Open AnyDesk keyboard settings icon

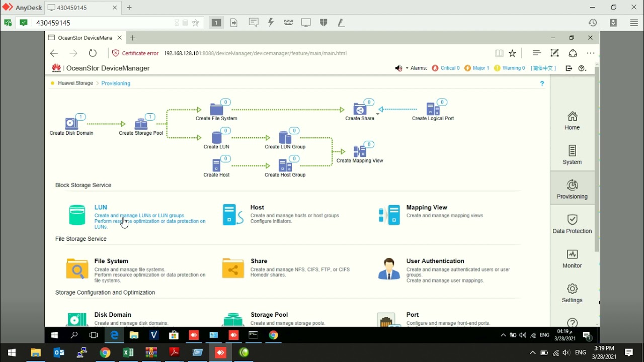[288, 23]
